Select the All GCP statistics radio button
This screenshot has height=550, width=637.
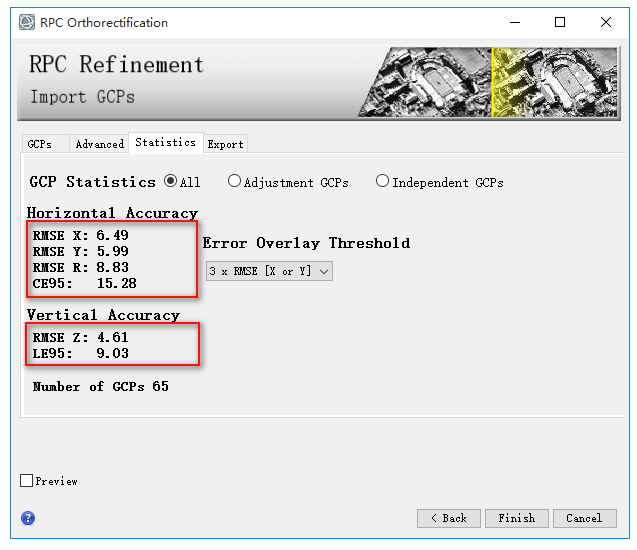coord(171,181)
